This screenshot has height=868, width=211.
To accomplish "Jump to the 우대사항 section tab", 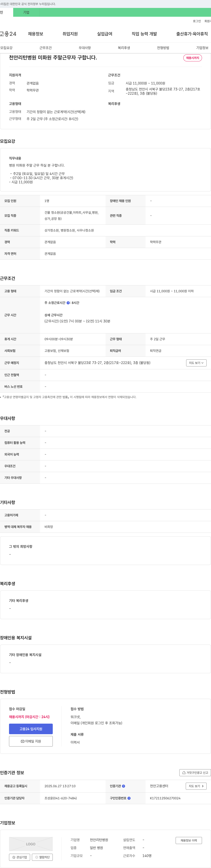I will point(85,48).
